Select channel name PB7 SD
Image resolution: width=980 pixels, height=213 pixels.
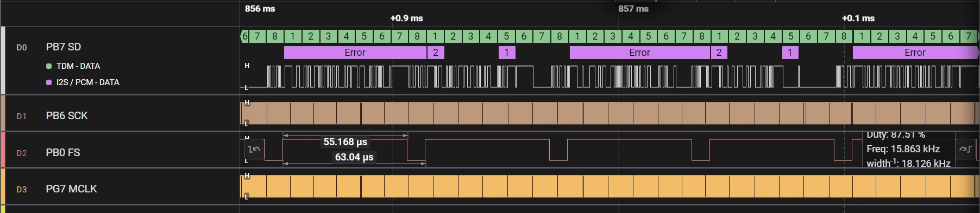(64, 47)
